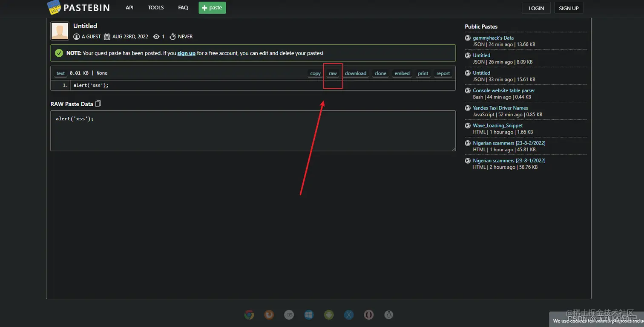This screenshot has height=327, width=644.
Task: Open the Yandex Taxi Driver Names paste
Action: click(x=500, y=108)
